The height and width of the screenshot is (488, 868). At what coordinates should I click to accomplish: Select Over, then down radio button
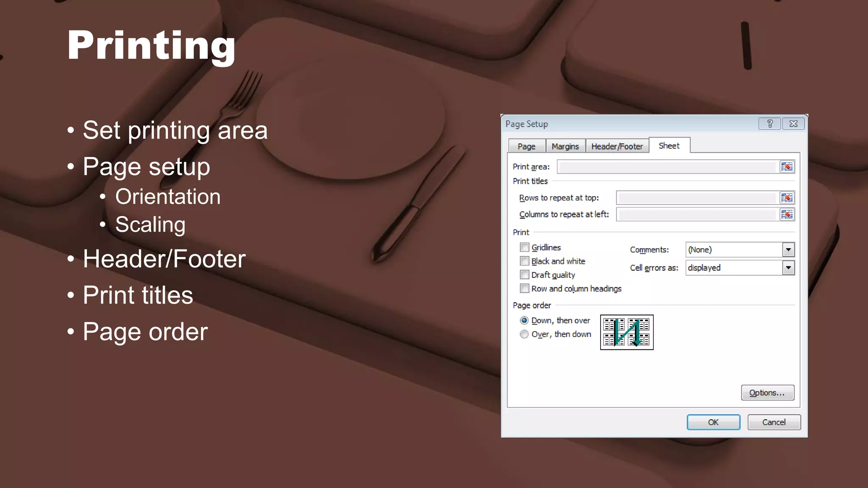tap(524, 334)
